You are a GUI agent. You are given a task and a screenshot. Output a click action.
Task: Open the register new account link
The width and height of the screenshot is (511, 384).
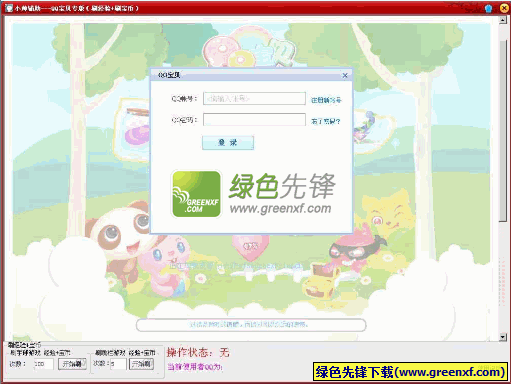coord(326,100)
